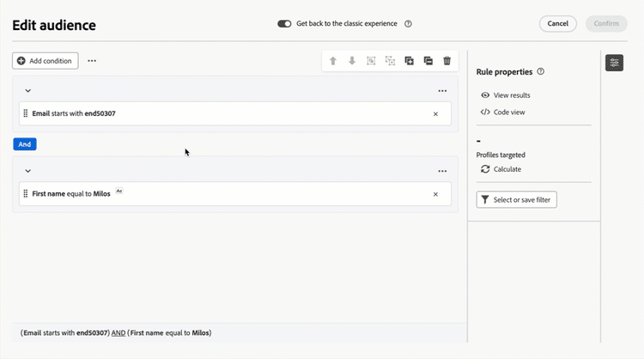Click the ungroup selection toolbar icon
Viewport: 644px width, 359px height.
[390, 61]
